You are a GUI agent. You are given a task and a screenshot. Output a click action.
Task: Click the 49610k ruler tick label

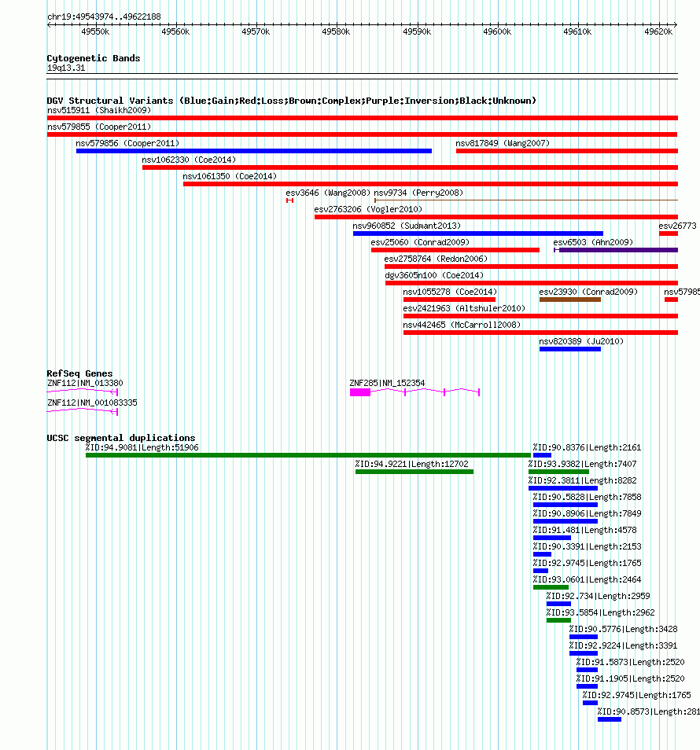point(577,31)
